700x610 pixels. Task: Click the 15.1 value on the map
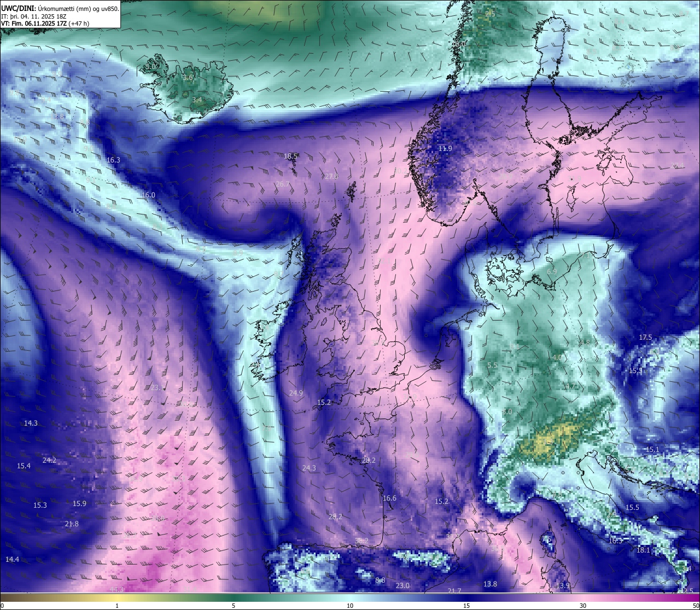[652, 450]
